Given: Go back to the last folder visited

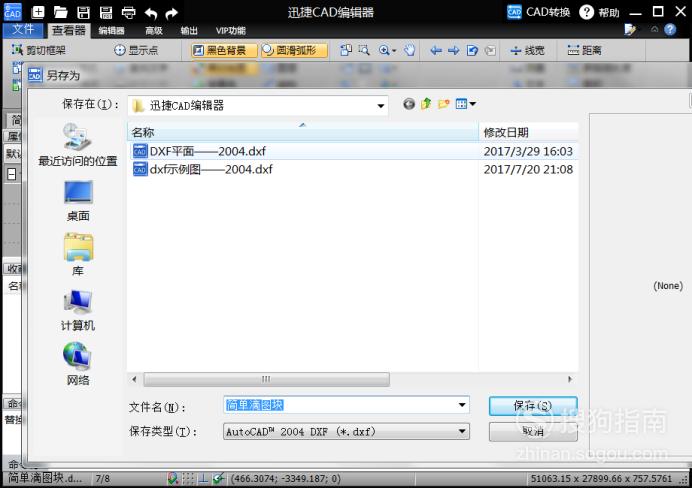Looking at the screenshot, I should (409, 104).
